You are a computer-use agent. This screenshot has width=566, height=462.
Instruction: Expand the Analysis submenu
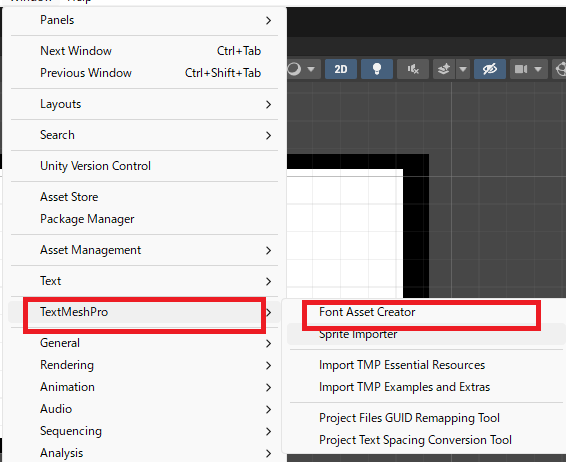144,453
